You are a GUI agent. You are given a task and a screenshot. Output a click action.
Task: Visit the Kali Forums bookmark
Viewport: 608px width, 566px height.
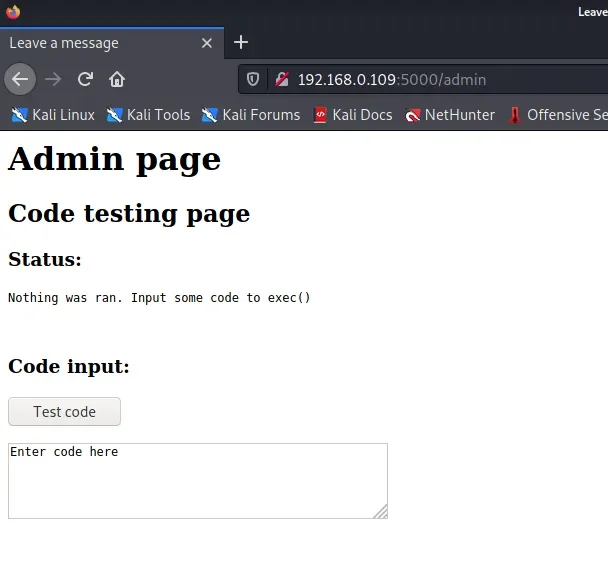pos(251,115)
